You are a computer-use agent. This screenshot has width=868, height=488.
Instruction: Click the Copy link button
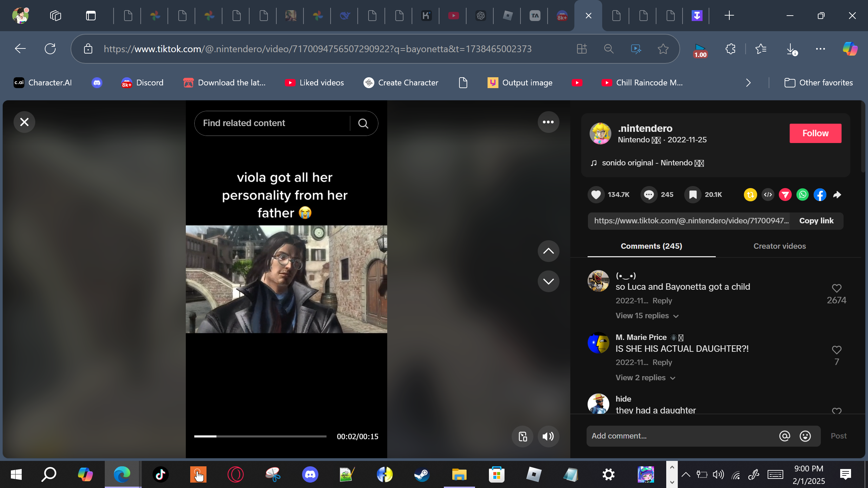pyautogui.click(x=816, y=221)
